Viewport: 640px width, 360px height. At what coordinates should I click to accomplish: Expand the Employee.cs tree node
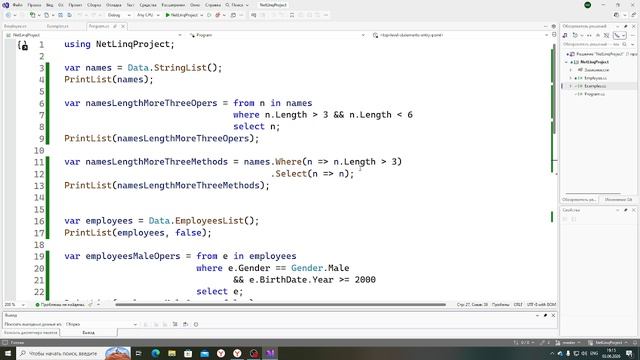coord(571,78)
